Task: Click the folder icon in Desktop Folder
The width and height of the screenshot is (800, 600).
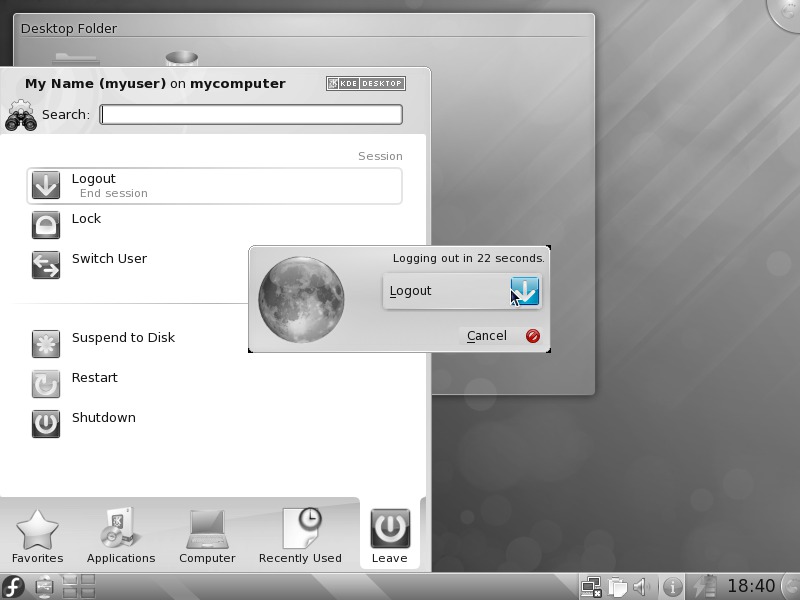Action: pos(76,60)
